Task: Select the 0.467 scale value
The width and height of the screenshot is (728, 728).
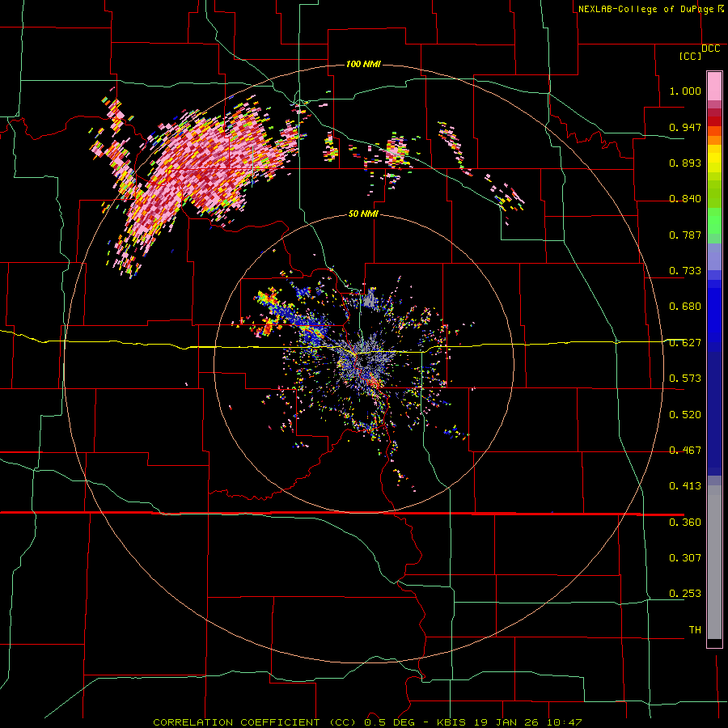Action: point(685,451)
